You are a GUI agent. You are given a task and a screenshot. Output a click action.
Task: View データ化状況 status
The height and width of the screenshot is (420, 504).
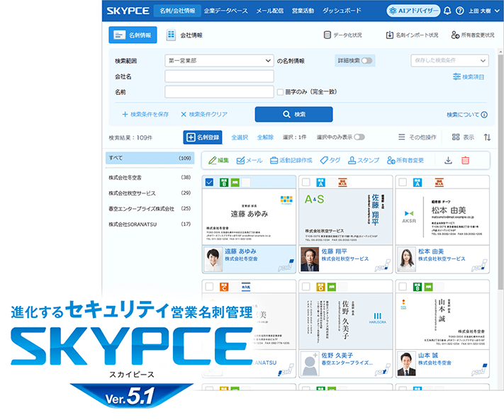tap(342, 35)
